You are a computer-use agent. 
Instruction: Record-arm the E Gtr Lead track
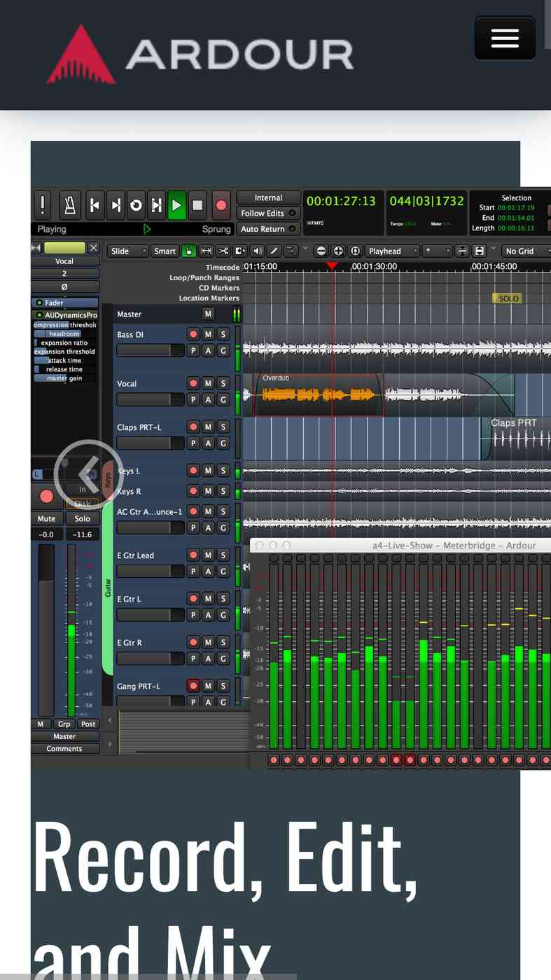193,555
